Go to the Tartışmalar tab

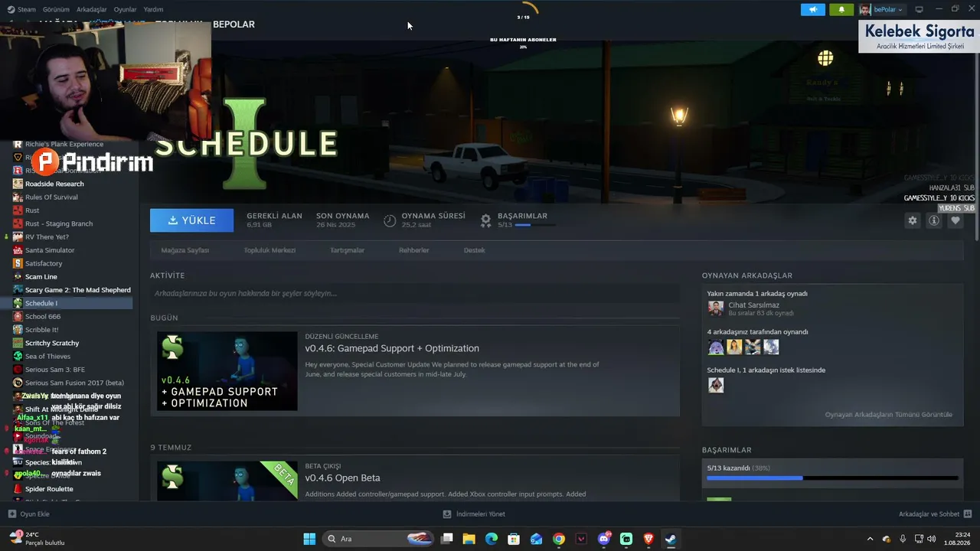pyautogui.click(x=347, y=250)
